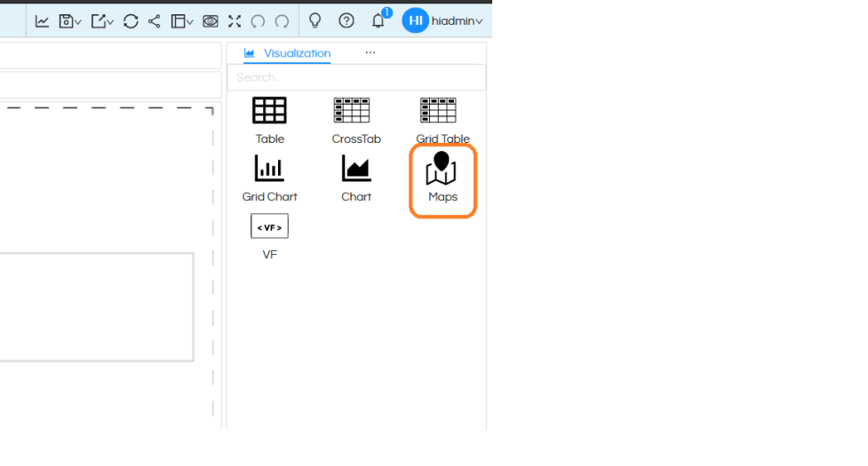868x466 pixels.
Task: Expand the export dropdown arrow
Action: pyautogui.click(x=110, y=22)
